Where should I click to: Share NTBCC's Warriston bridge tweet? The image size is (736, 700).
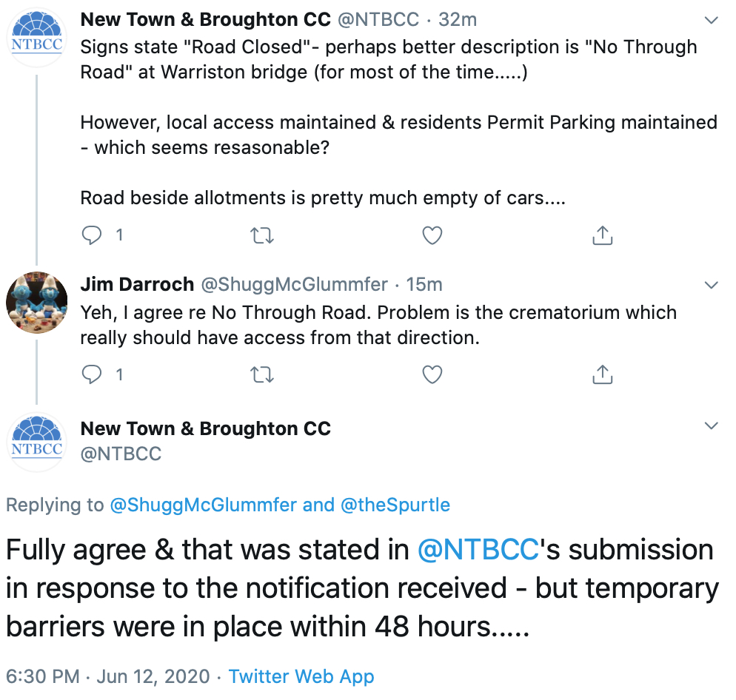(603, 235)
